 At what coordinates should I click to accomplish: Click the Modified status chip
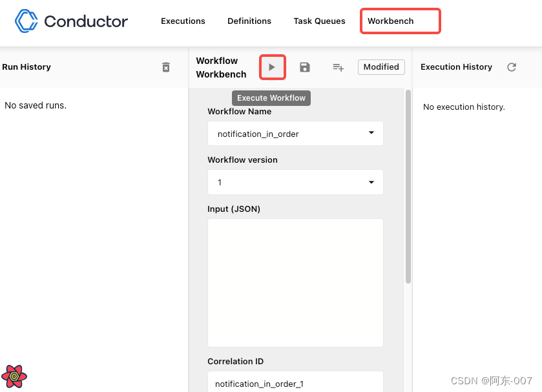(381, 67)
